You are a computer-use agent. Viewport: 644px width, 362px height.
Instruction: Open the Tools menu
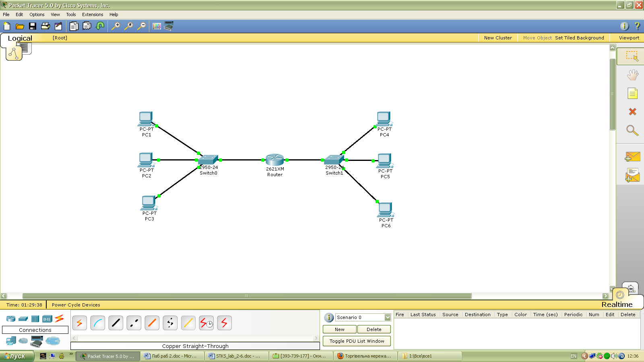[x=71, y=14]
